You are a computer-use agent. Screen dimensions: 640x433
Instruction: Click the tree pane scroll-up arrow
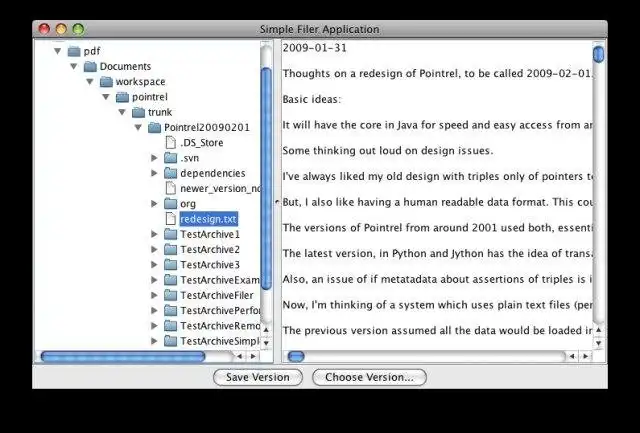[x=266, y=329]
